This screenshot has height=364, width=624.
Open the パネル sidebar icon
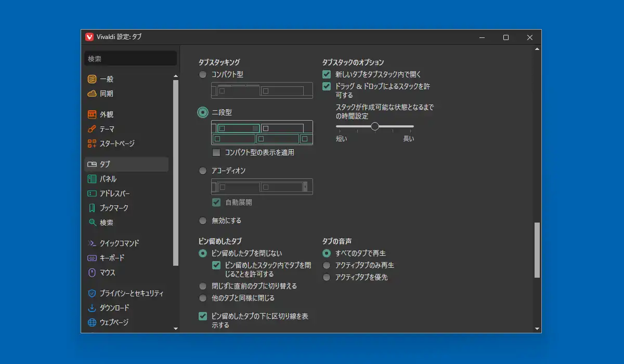[92, 179]
